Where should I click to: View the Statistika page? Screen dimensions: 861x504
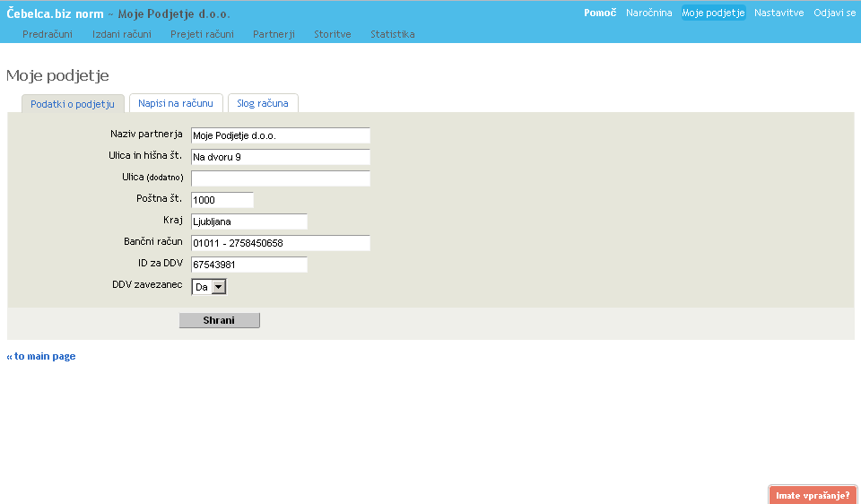(392, 34)
